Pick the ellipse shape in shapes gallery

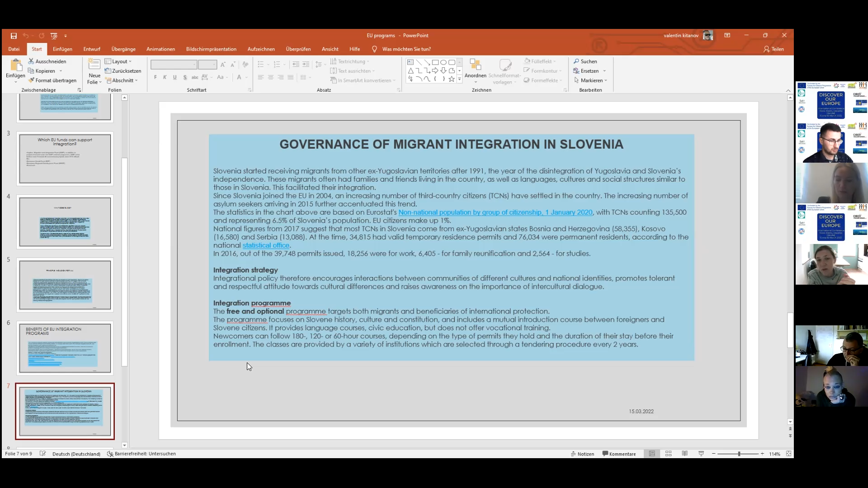443,62
